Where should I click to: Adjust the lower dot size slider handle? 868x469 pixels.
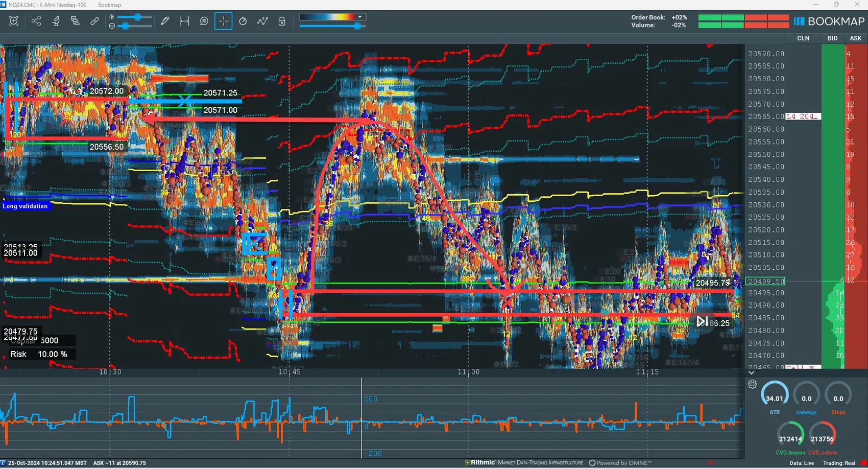[126, 26]
